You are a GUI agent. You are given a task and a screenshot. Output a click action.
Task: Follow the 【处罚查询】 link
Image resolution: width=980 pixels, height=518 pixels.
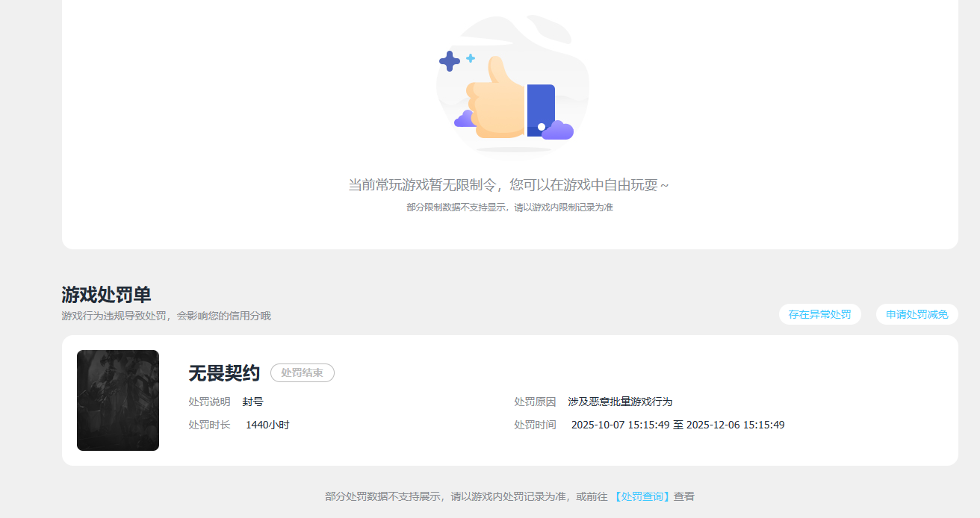tap(642, 496)
